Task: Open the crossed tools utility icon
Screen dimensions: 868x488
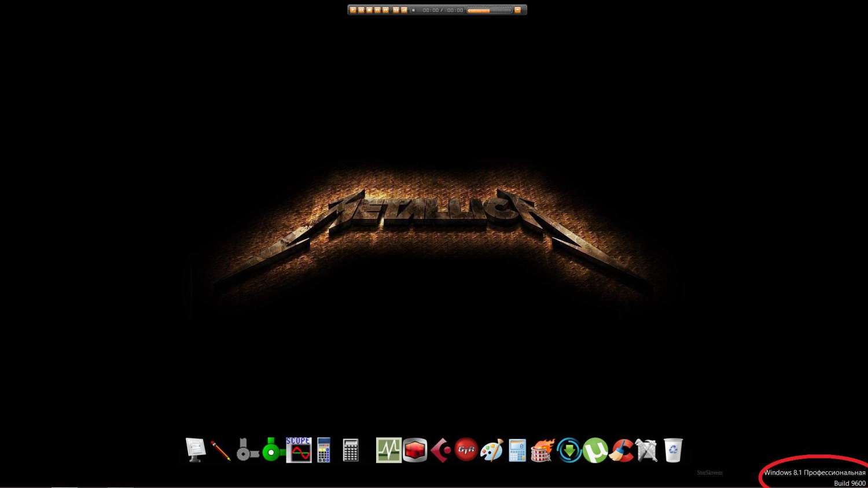Action: pos(646,450)
